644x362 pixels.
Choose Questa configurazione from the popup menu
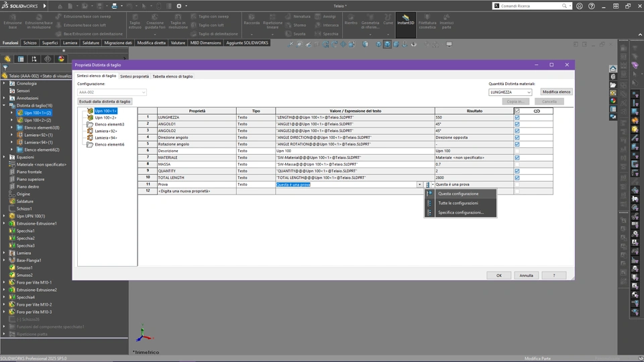point(460,194)
